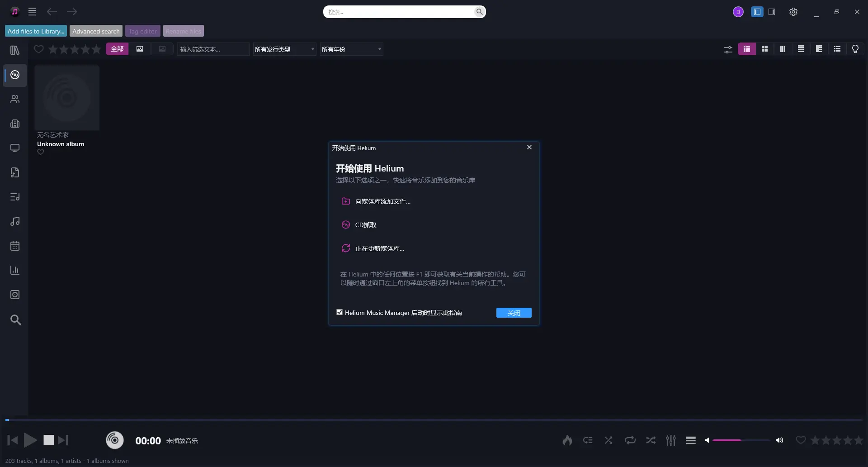Click the search magnifier in top search box
Image resolution: width=868 pixels, height=467 pixels.
click(479, 12)
